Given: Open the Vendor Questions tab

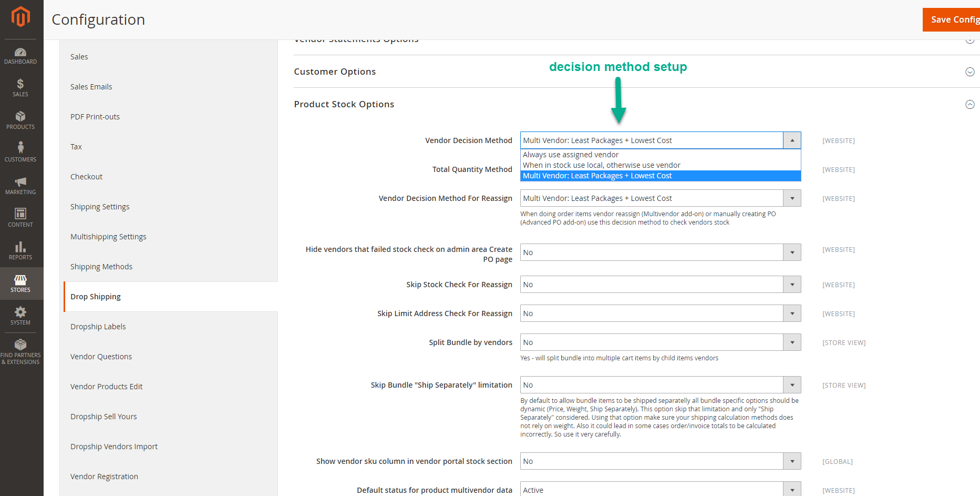Looking at the screenshot, I should tap(169, 357).
